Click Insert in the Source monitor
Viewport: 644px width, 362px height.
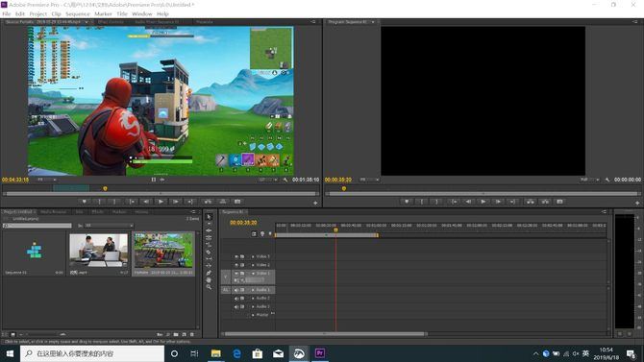(209, 202)
